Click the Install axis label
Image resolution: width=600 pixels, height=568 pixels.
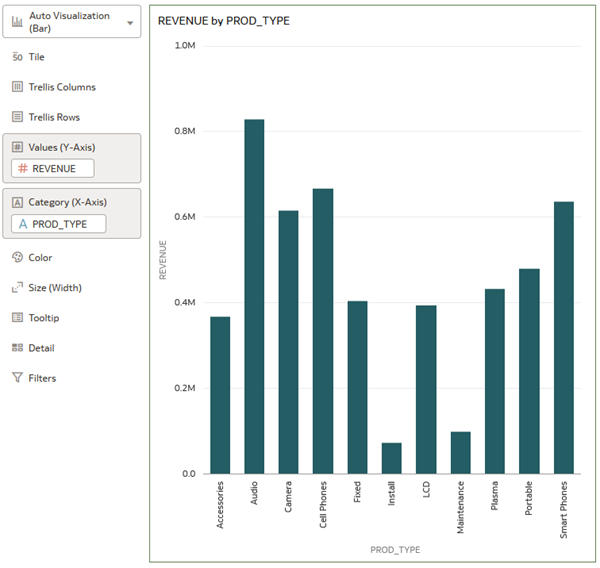(391, 493)
